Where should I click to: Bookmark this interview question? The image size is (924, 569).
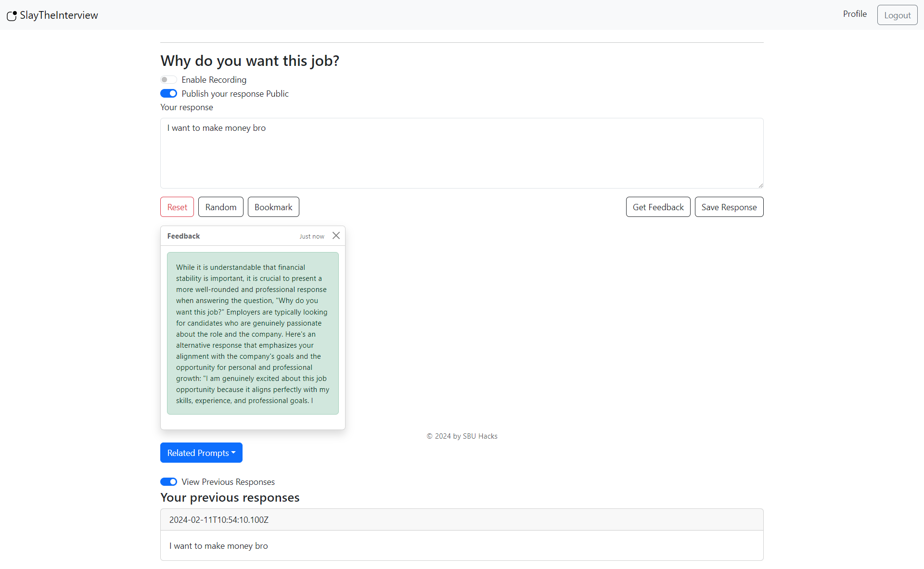273,207
